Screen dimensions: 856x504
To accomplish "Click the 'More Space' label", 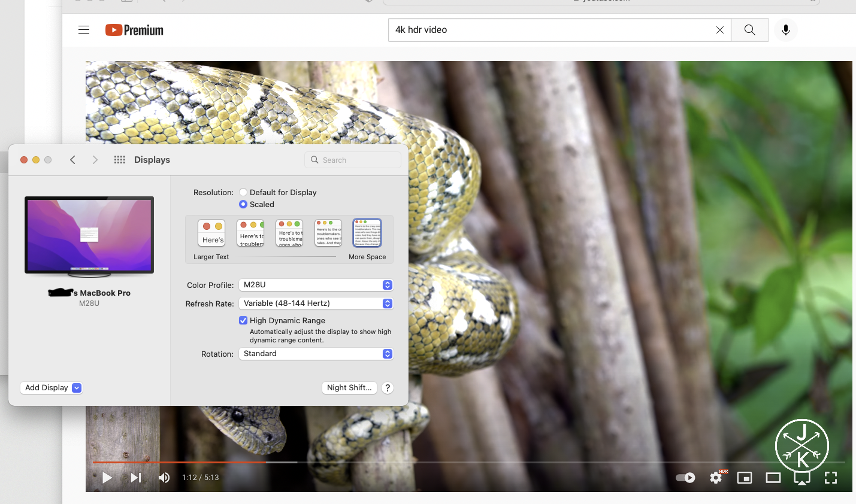I will [367, 257].
